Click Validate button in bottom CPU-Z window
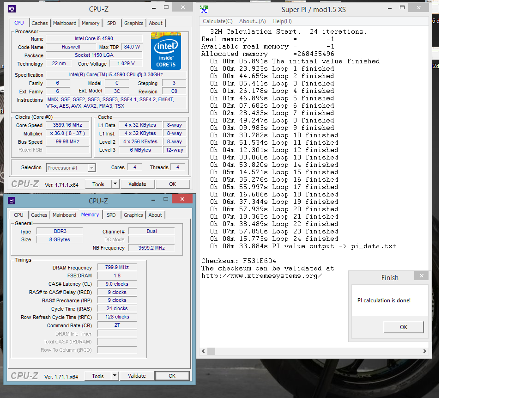532x398 pixels. [x=137, y=376]
